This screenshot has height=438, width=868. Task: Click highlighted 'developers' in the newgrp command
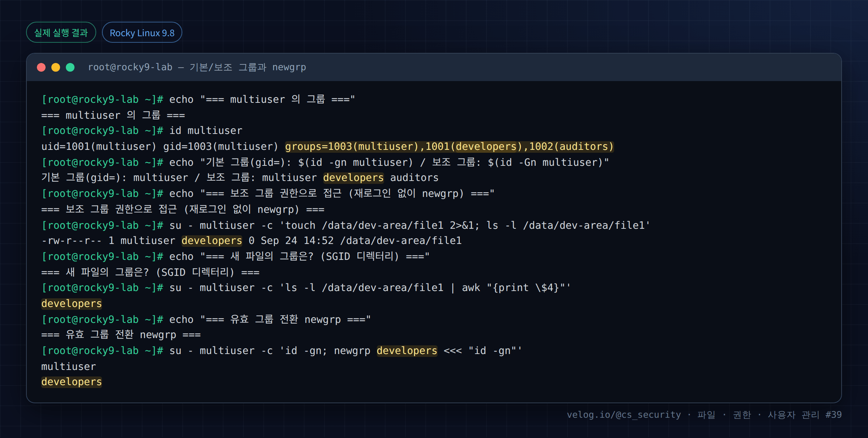407,351
